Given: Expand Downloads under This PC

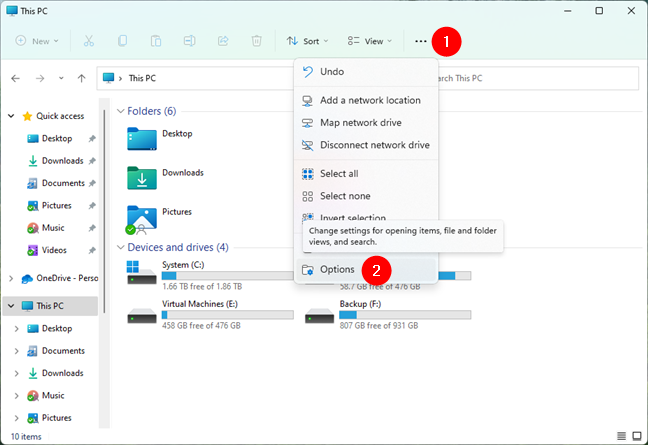Looking at the screenshot, I should tap(17, 373).
